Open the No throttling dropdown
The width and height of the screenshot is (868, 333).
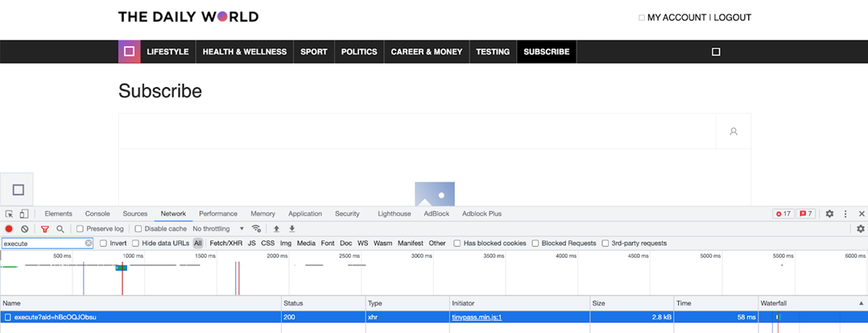218,229
